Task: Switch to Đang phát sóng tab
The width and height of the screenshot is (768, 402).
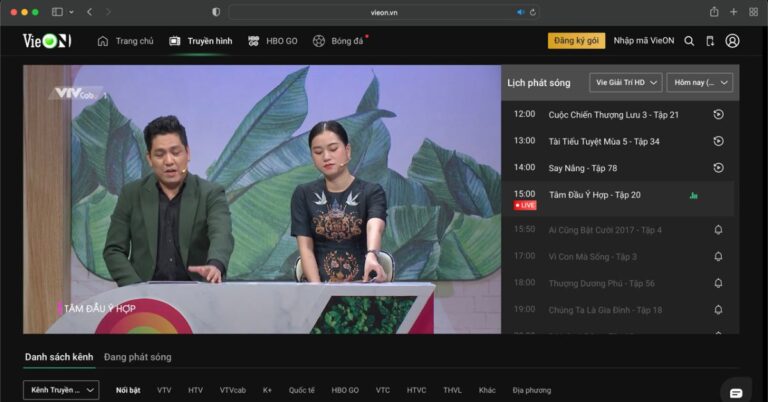Action: pyautogui.click(x=137, y=357)
